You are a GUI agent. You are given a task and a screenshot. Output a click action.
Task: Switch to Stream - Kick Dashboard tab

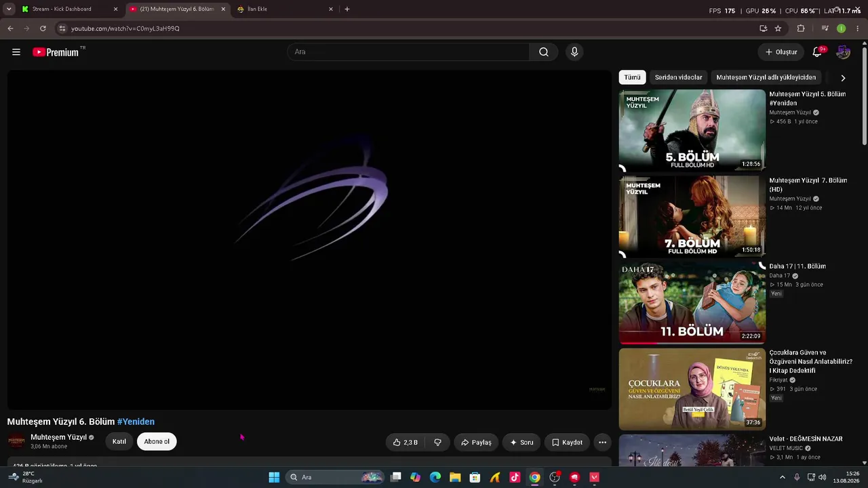pos(70,9)
